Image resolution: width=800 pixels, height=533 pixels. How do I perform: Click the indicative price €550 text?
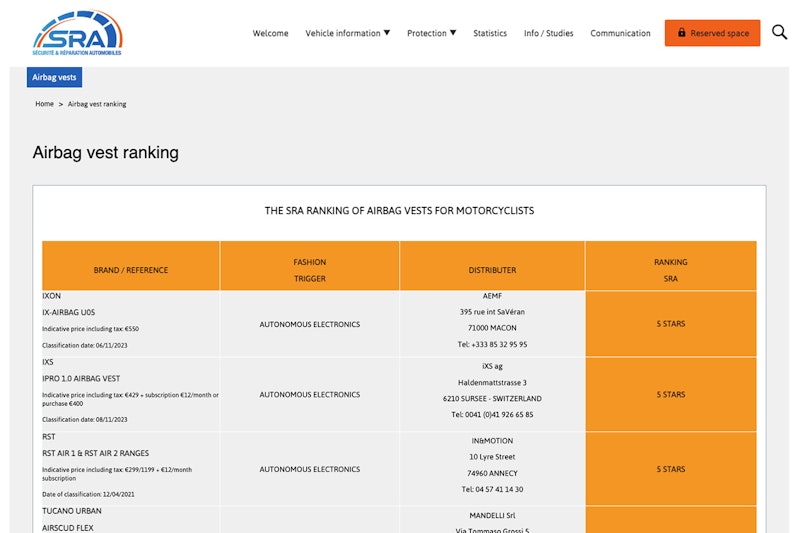point(90,329)
